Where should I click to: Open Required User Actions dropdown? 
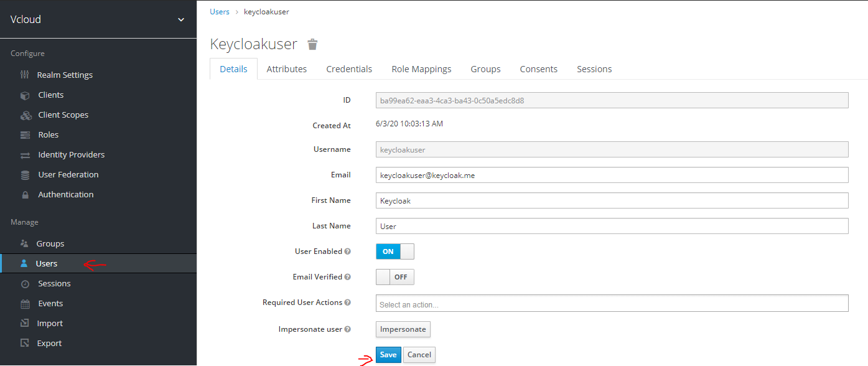[612, 304]
